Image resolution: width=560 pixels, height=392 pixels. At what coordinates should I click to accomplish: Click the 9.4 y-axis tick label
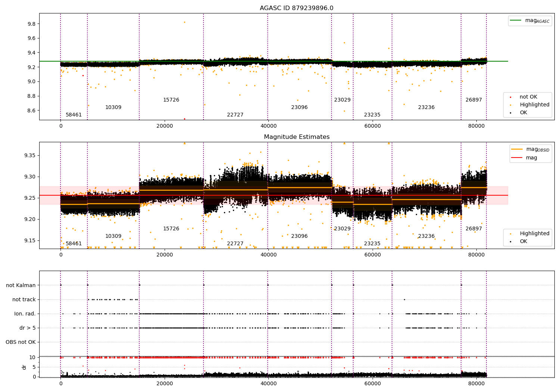[31, 53]
